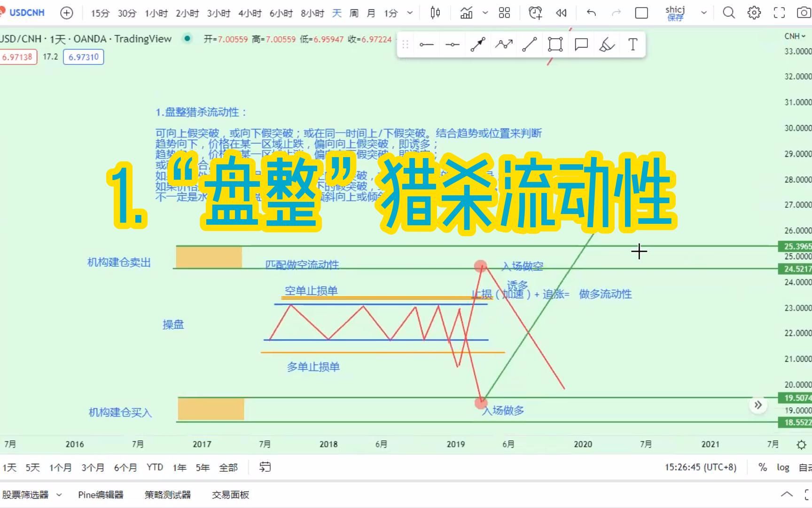Open the shicj layout dropdown arrow

(703, 13)
